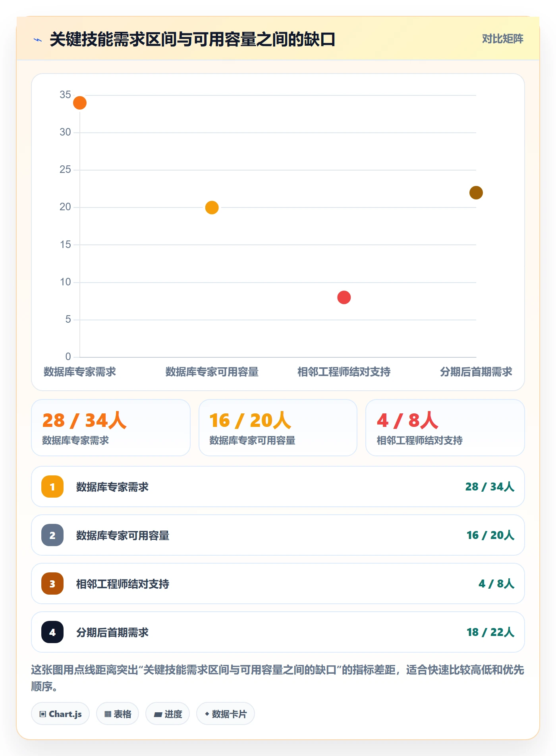556x756 pixels.
Task: Click the x-axis label 数据库专家可用容量
Action: pos(212,372)
